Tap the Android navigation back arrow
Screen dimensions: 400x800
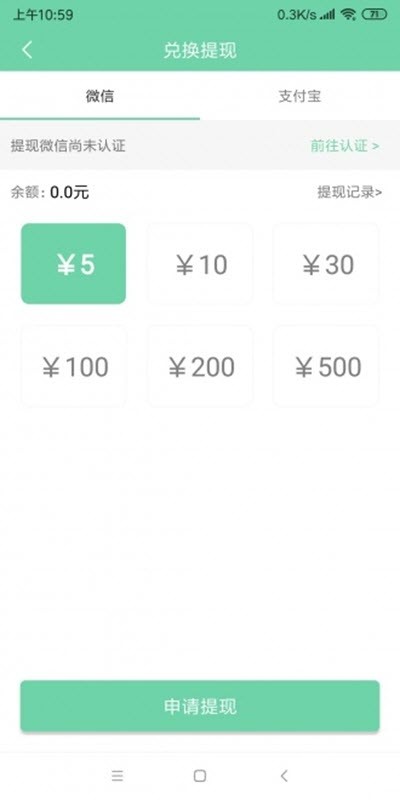click(x=284, y=776)
